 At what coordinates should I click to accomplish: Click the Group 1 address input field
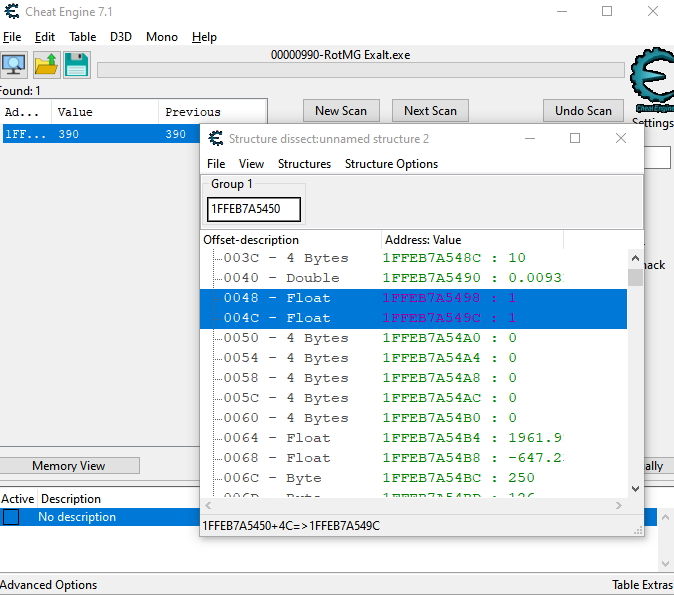click(253, 210)
